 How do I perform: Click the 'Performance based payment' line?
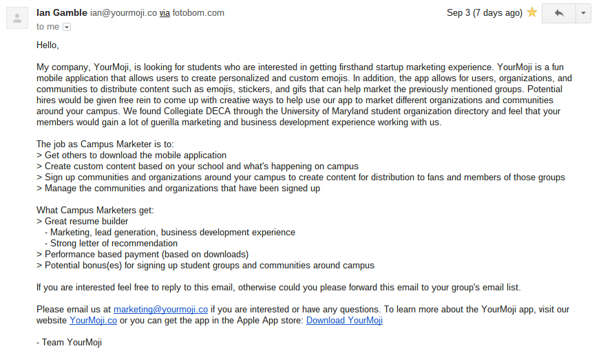142,254
